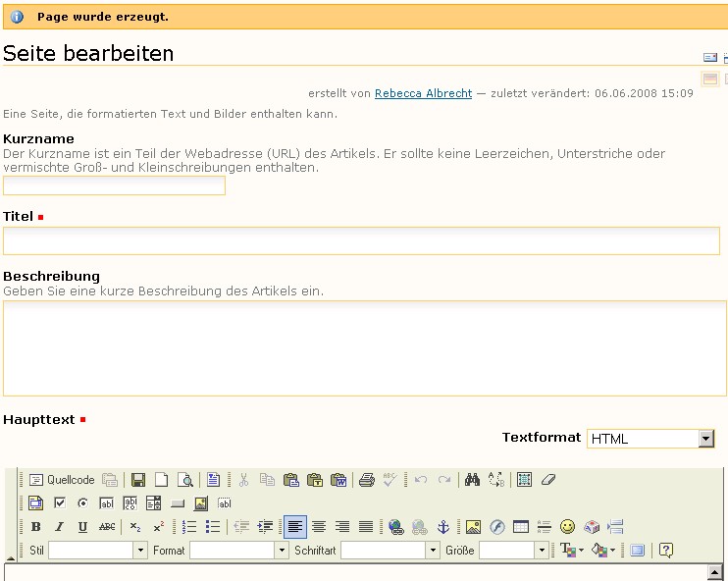Select right alignment

[342, 527]
